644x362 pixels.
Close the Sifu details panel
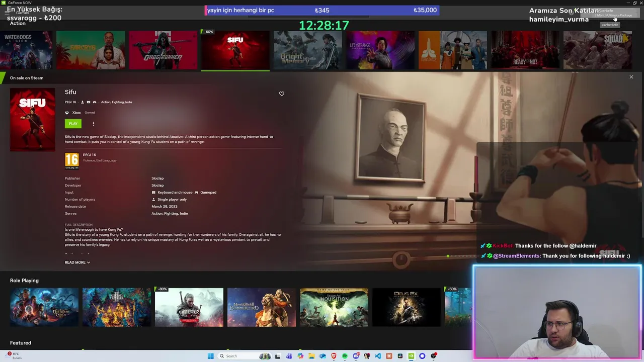[x=631, y=77]
